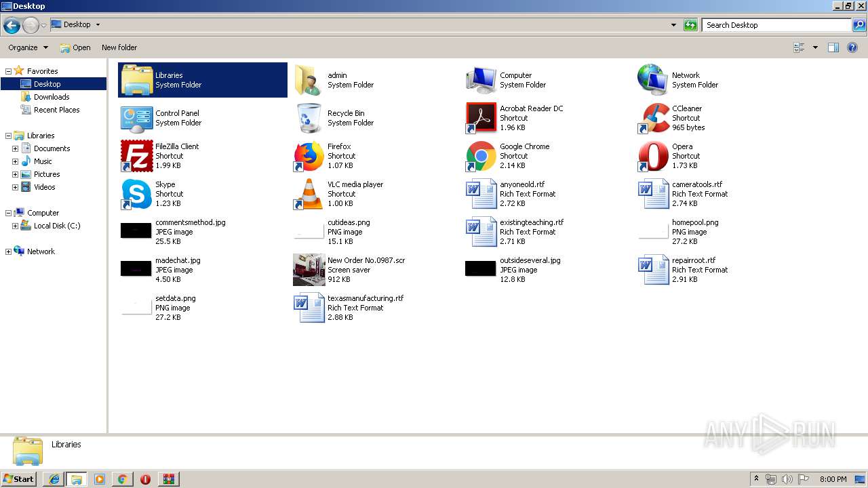Select the Recycle Bin icon

[309, 118]
